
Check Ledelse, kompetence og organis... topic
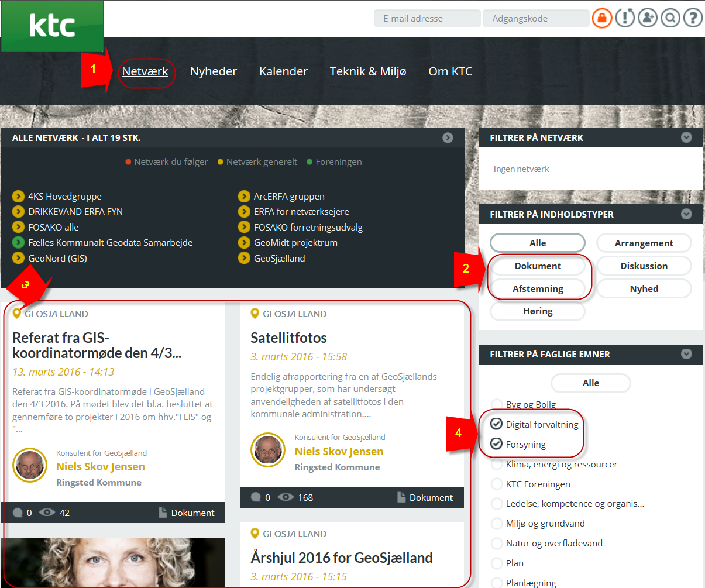[x=497, y=503]
